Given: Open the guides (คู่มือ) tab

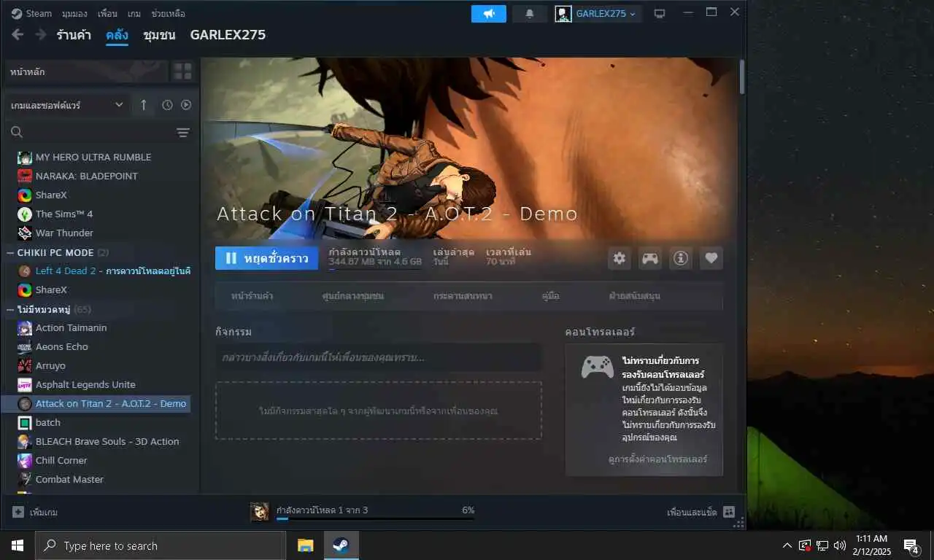Looking at the screenshot, I should click(x=550, y=296).
